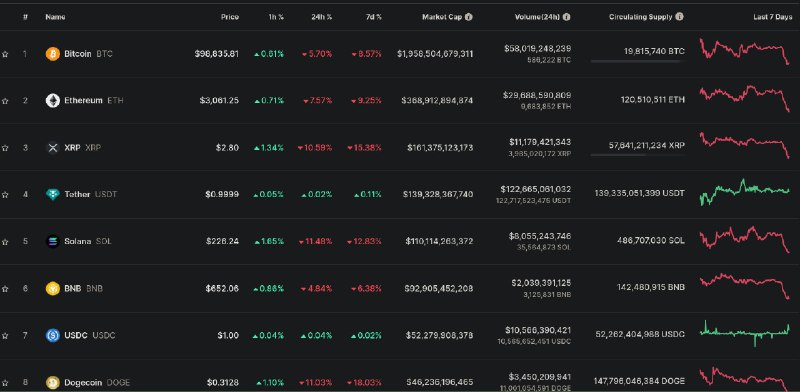Image resolution: width=800 pixels, height=392 pixels.
Task: Click the Solana logo icon
Action: point(53,241)
